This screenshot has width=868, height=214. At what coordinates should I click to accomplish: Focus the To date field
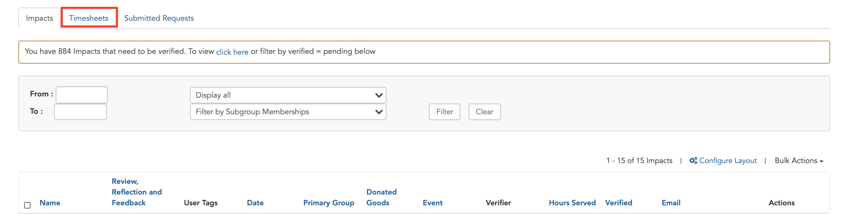click(x=80, y=112)
